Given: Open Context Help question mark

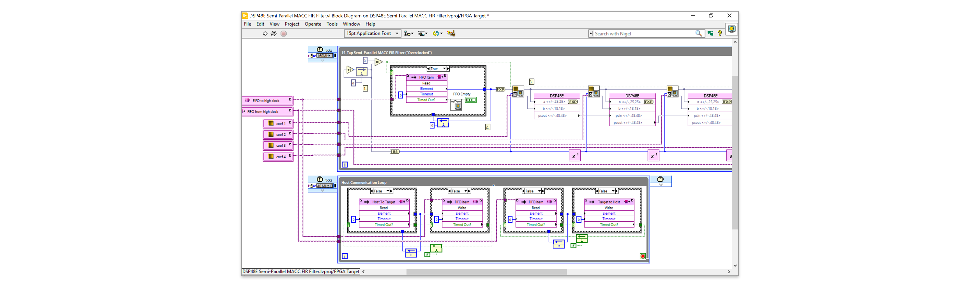Looking at the screenshot, I should (x=720, y=33).
